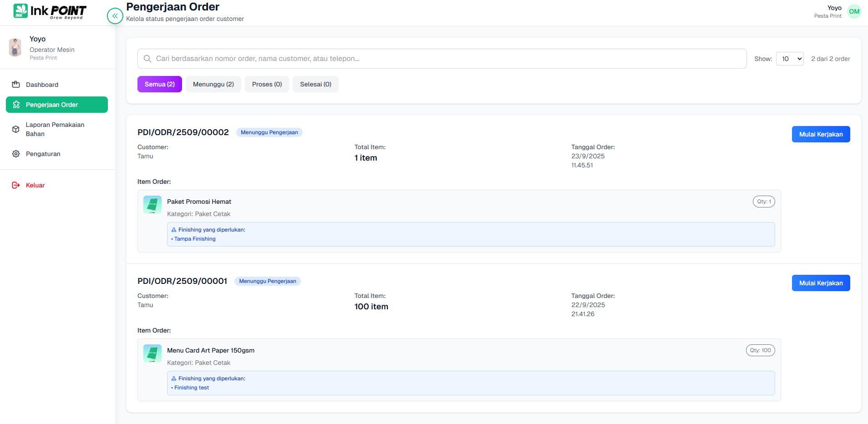Click the Ink Point logo
This screenshot has width=868, height=424.
pyautogui.click(x=50, y=11)
